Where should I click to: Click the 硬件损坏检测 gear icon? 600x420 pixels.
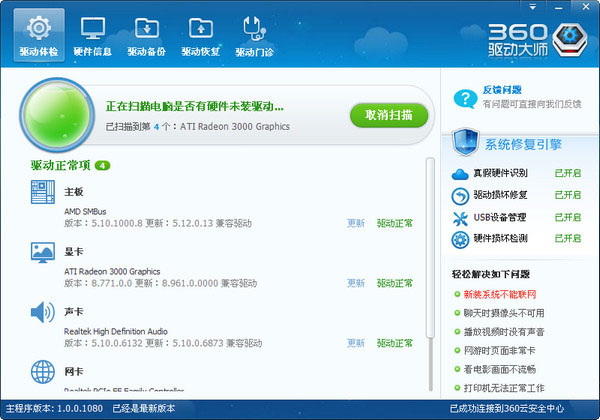pyautogui.click(x=460, y=240)
